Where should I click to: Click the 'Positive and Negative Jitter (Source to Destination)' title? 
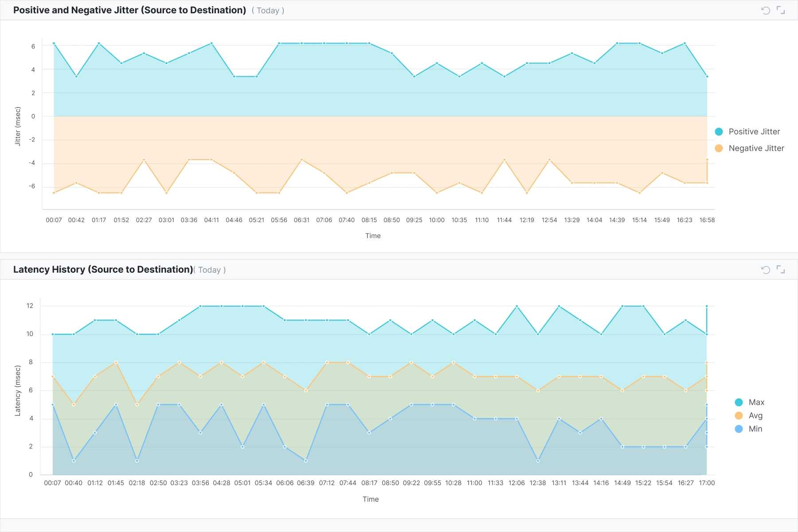pyautogui.click(x=129, y=10)
